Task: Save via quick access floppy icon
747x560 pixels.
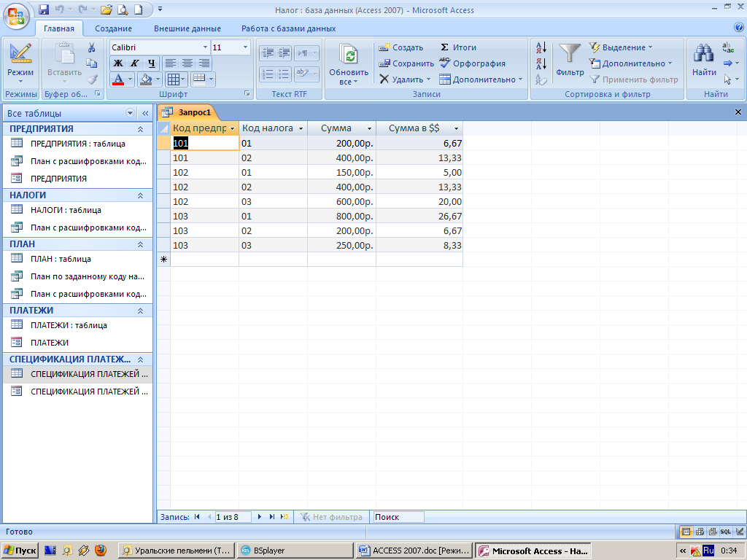Action: point(44,9)
